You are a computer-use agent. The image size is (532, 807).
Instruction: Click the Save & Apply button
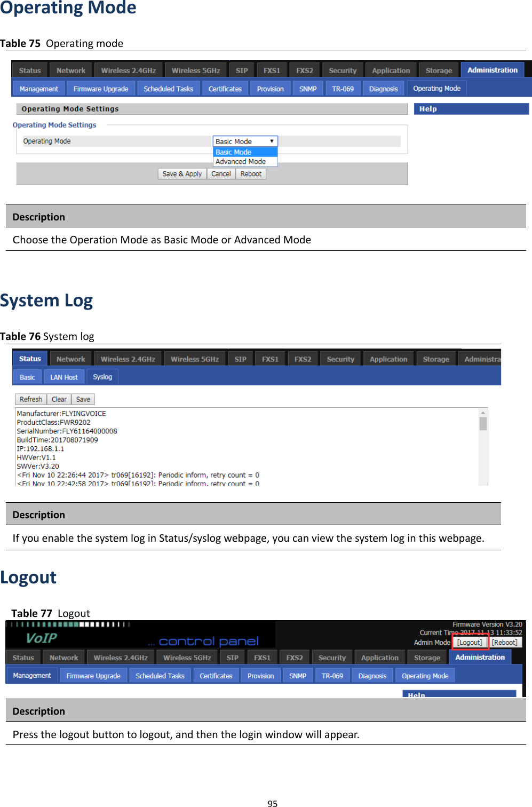click(x=181, y=173)
